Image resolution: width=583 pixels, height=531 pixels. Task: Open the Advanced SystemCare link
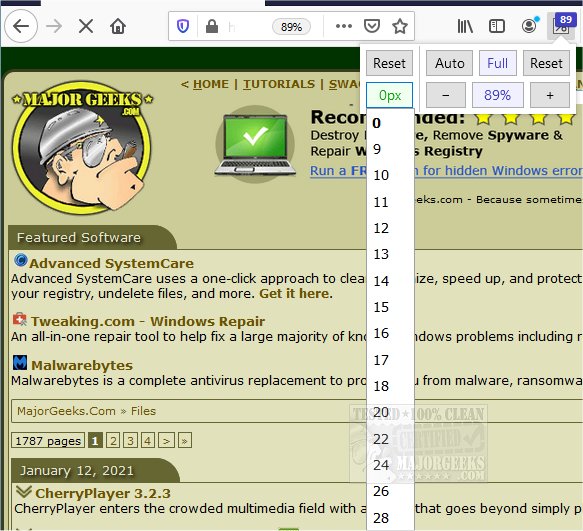click(112, 263)
